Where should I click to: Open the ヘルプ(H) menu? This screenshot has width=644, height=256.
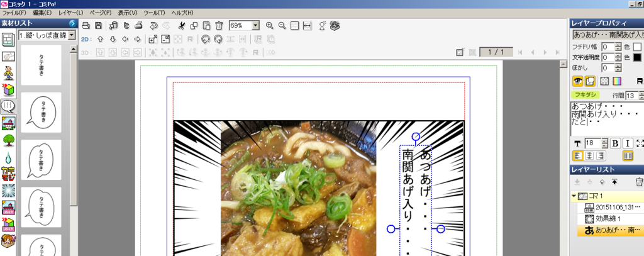[182, 13]
